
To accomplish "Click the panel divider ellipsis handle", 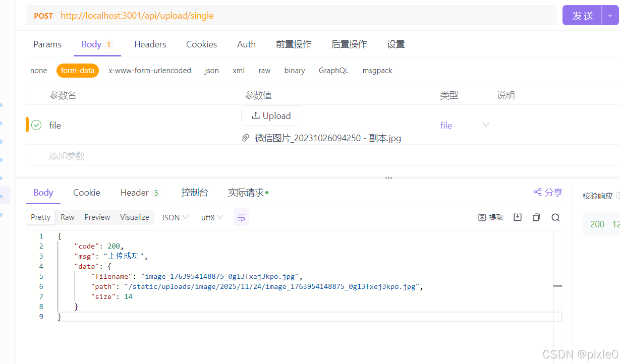I will [x=388, y=178].
